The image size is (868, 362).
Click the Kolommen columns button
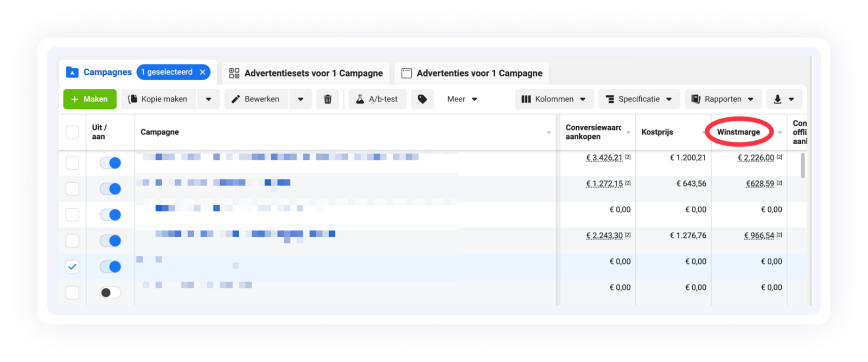click(x=553, y=99)
